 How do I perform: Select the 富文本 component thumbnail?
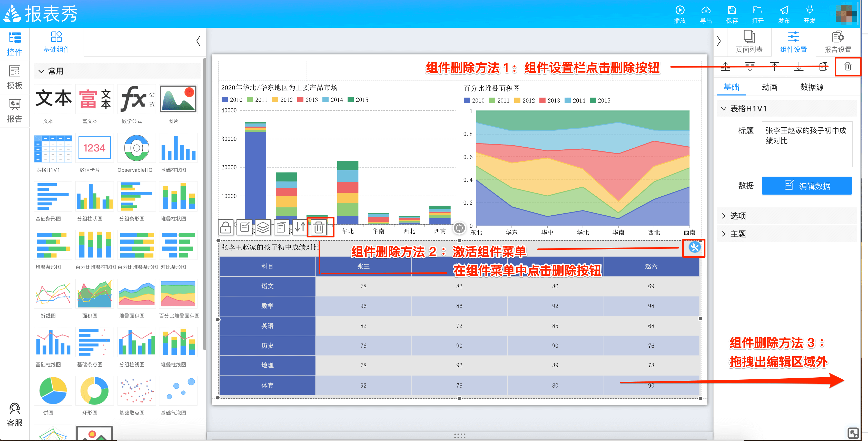(95, 99)
